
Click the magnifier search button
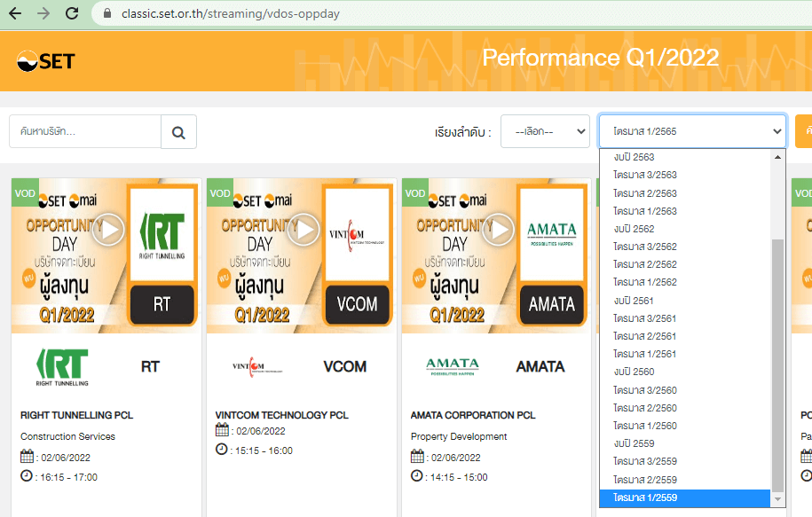point(178,132)
